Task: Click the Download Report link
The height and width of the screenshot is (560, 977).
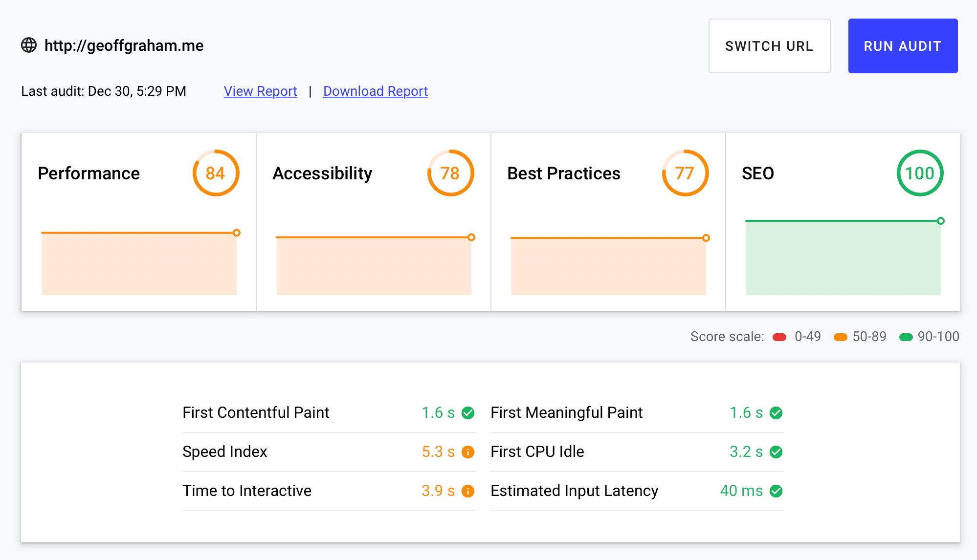Action: (x=375, y=91)
